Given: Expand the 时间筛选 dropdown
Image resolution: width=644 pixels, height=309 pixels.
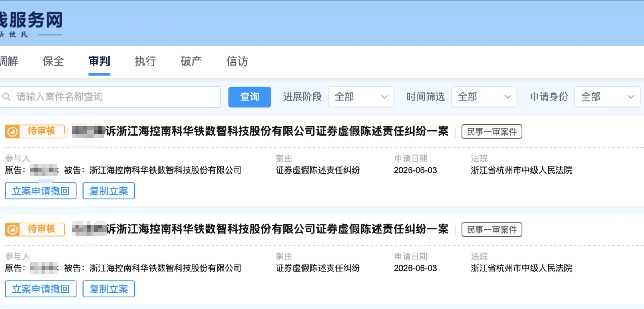Looking at the screenshot, I should 484,97.
